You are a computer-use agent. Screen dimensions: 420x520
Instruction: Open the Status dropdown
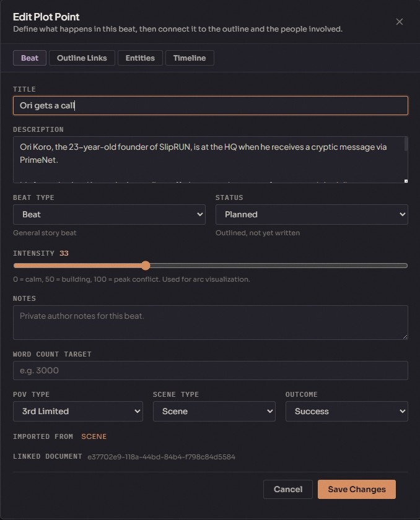point(312,214)
